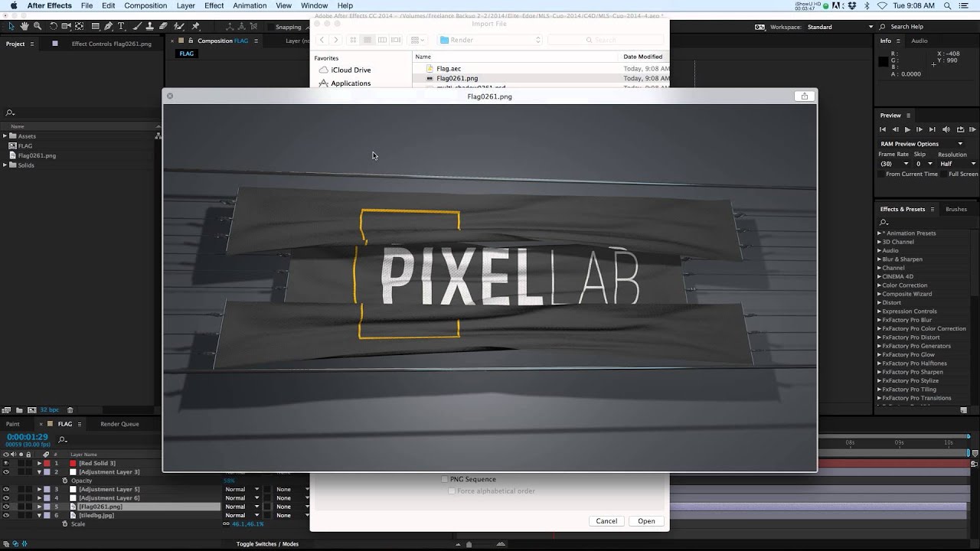Hide the Adjustment Layer 5 layer
The height and width of the screenshot is (551, 980).
coord(6,489)
